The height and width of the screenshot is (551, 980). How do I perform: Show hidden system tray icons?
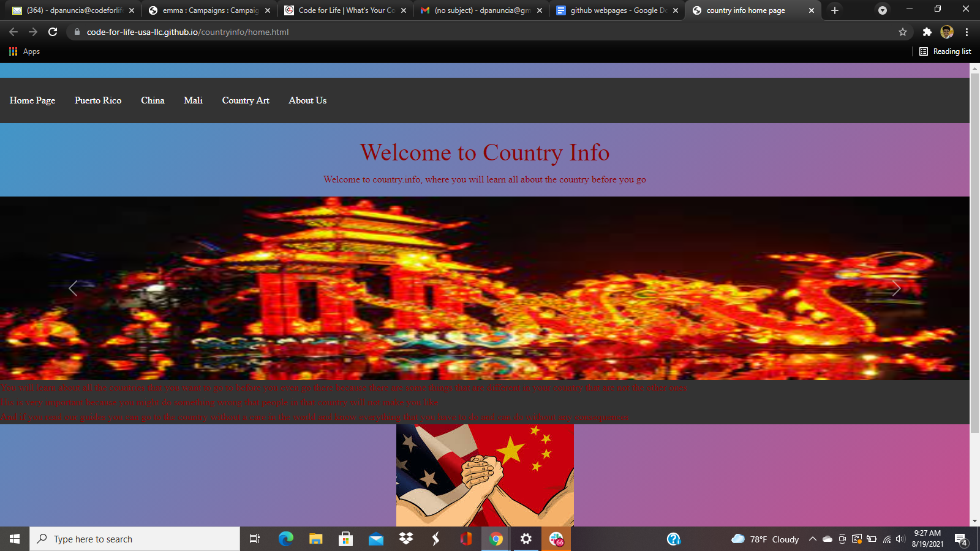click(x=812, y=539)
